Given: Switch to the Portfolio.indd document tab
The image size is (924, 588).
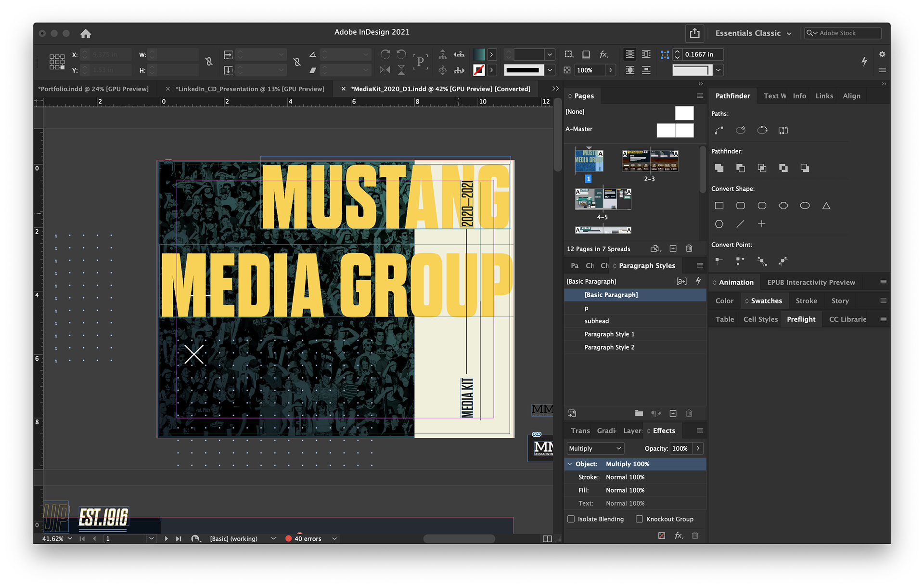Looking at the screenshot, I should click(x=94, y=89).
